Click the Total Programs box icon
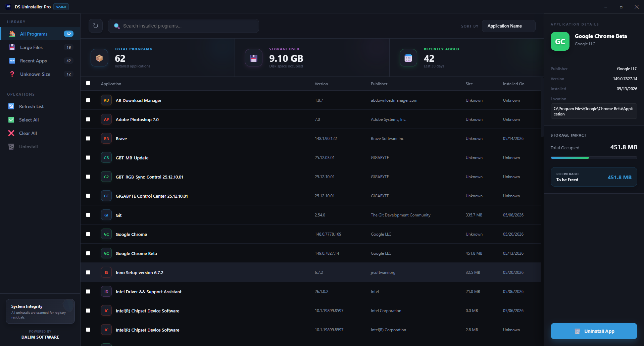This screenshot has width=644, height=346. coord(99,58)
